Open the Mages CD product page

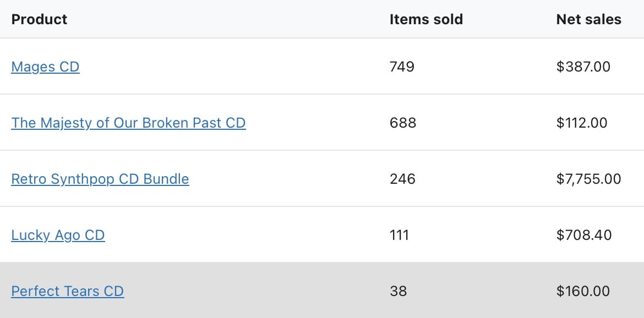[45, 67]
